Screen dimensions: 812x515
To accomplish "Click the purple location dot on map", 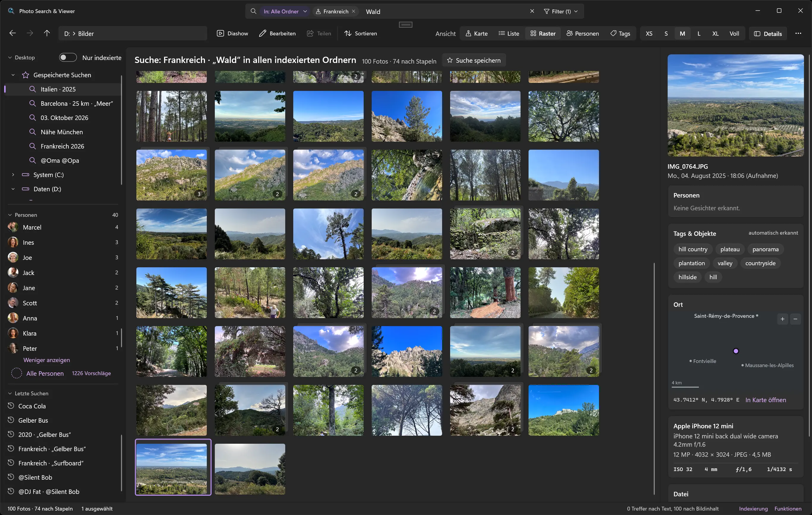I will 736,351.
